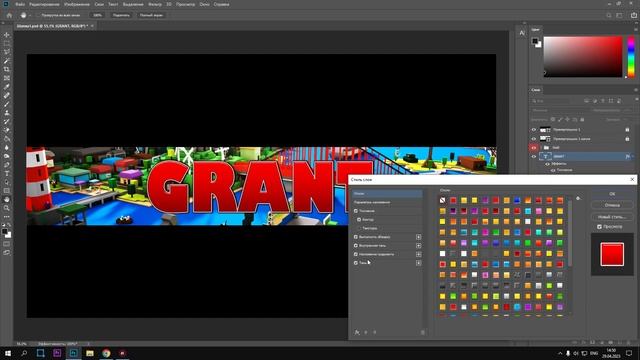Image resolution: width=640 pixels, height=360 pixels.
Task: Select the Blur tool
Action: pos(7,147)
